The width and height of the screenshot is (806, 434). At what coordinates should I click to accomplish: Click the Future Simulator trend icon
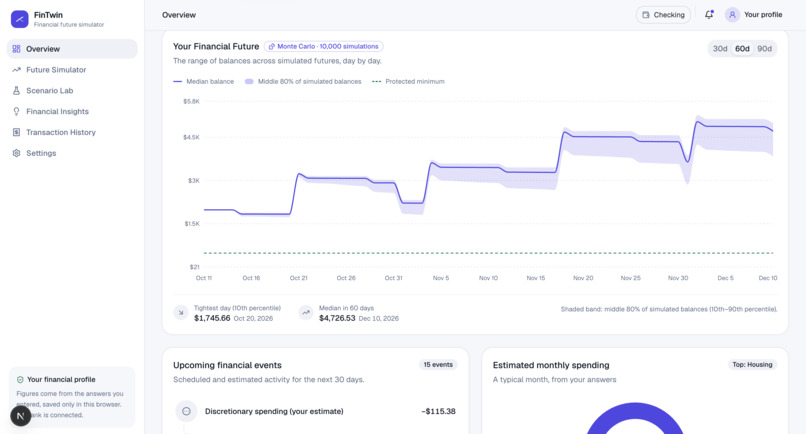[16, 70]
